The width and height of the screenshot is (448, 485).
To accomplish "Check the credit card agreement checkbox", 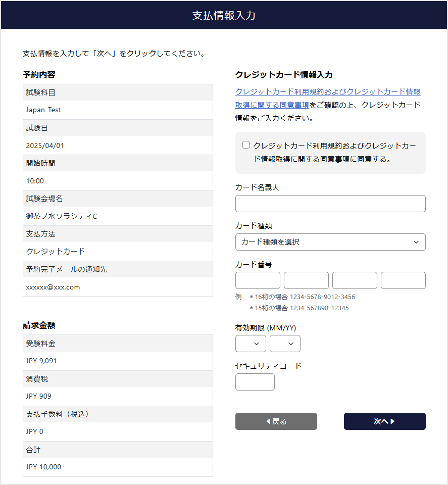I will (x=246, y=144).
